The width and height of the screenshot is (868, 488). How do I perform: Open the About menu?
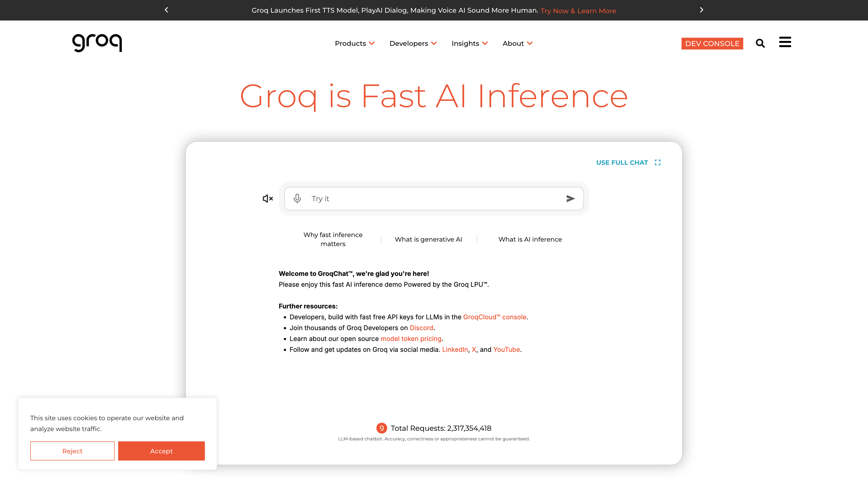click(x=517, y=43)
